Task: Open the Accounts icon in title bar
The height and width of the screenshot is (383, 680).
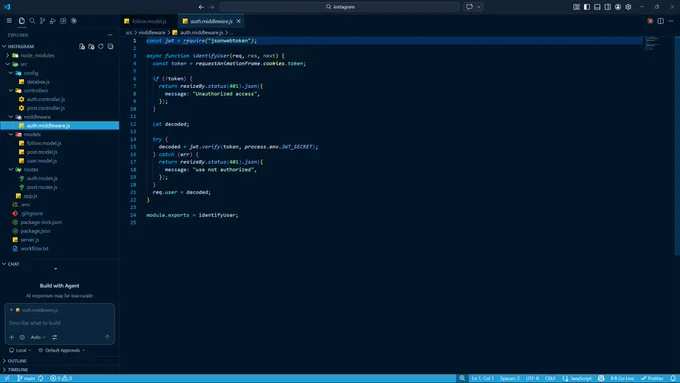Action: 618,7
